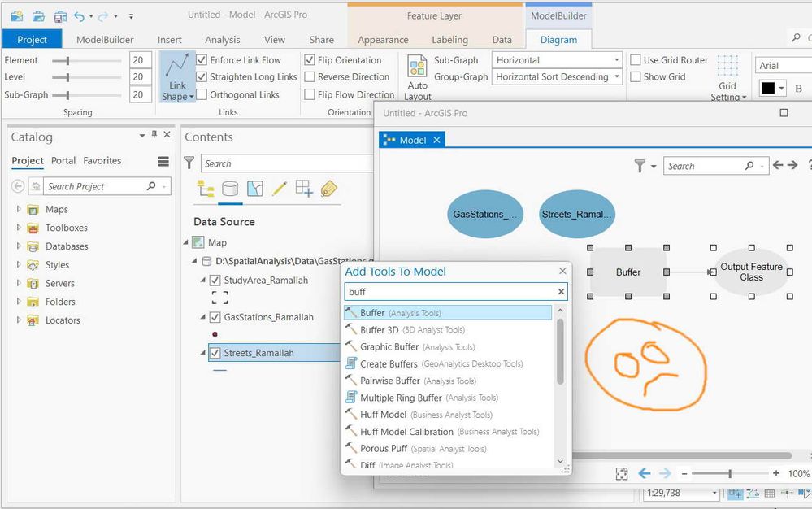Open the Link Shape tool
812x509 pixels.
[x=177, y=76]
